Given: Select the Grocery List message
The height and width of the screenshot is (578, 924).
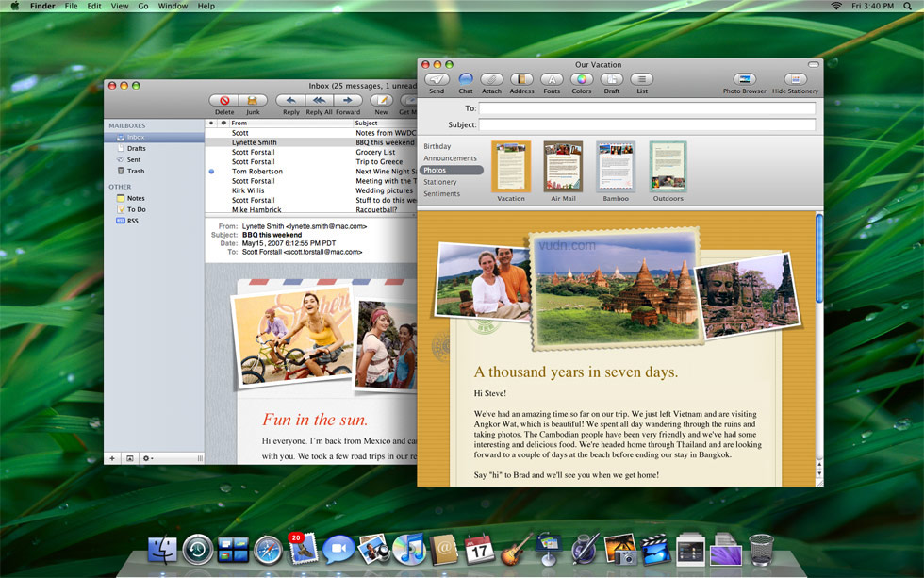Looking at the screenshot, I should point(311,152).
